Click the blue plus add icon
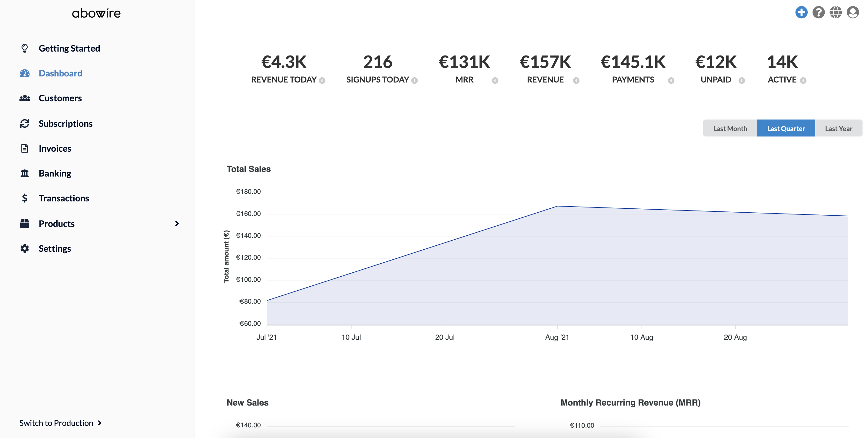The height and width of the screenshot is (438, 868). (x=801, y=12)
